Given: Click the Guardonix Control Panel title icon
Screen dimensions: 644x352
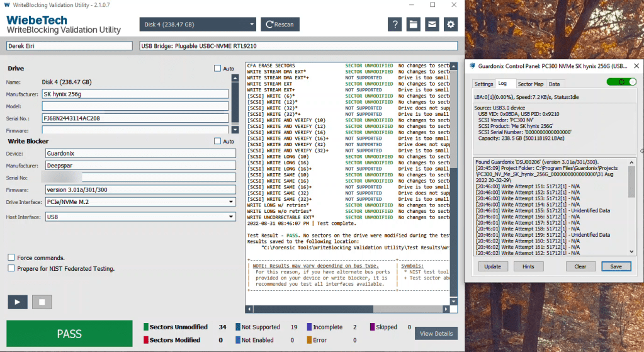Looking at the screenshot, I should [x=472, y=65].
